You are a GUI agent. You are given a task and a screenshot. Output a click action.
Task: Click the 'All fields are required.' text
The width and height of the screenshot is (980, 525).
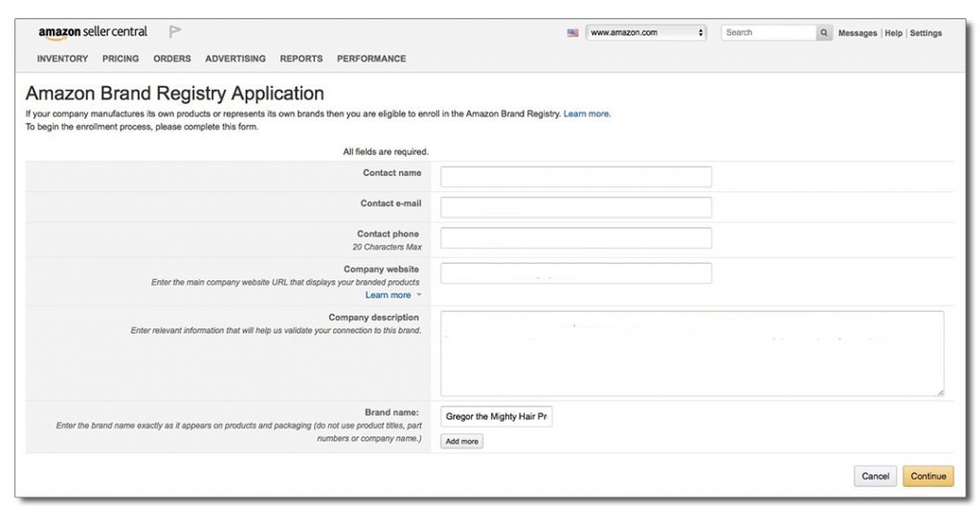click(386, 152)
